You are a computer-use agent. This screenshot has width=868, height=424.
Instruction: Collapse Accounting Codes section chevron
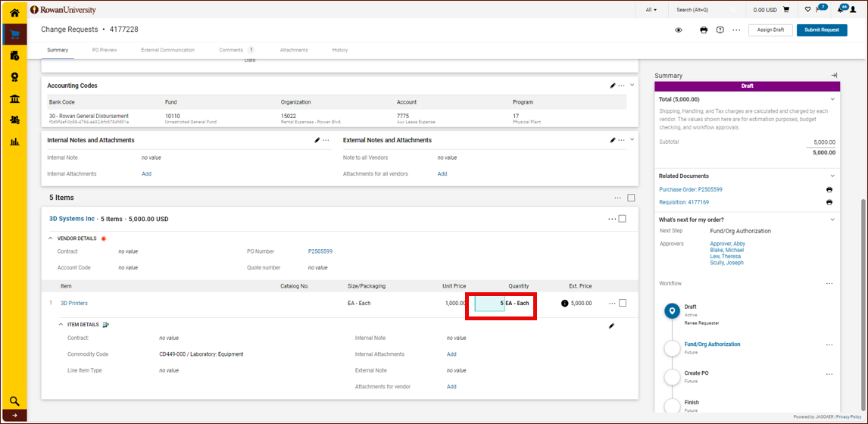coord(632,86)
